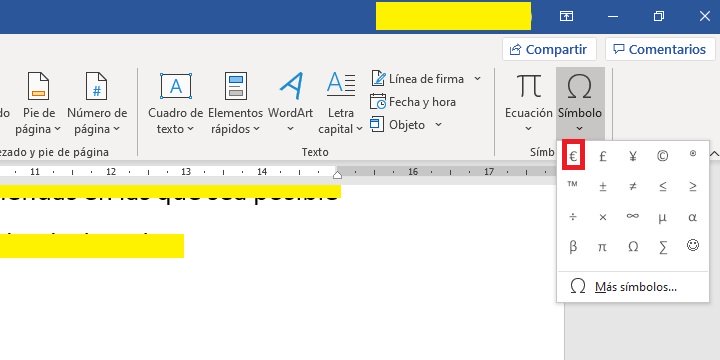This screenshot has width=720, height=360.
Task: Insert Fecha y hora
Action: [413, 102]
